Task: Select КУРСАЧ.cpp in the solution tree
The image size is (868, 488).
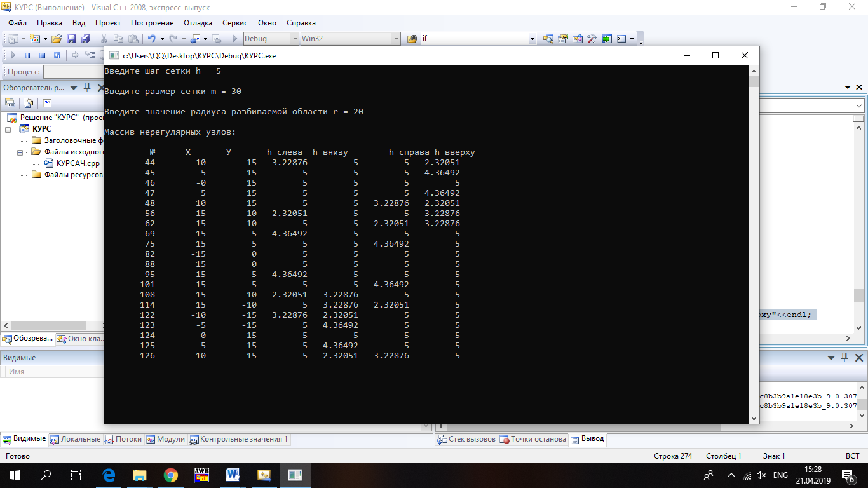Action: (71, 163)
